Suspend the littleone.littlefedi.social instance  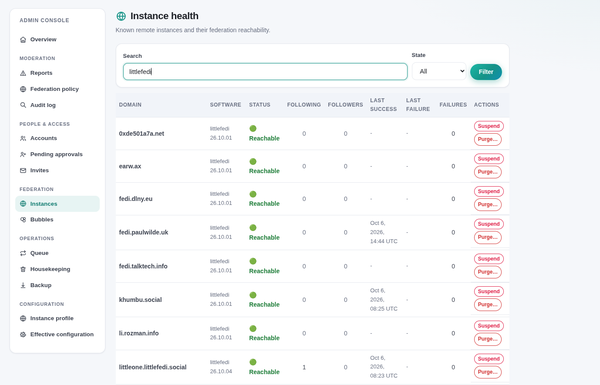(x=489, y=359)
